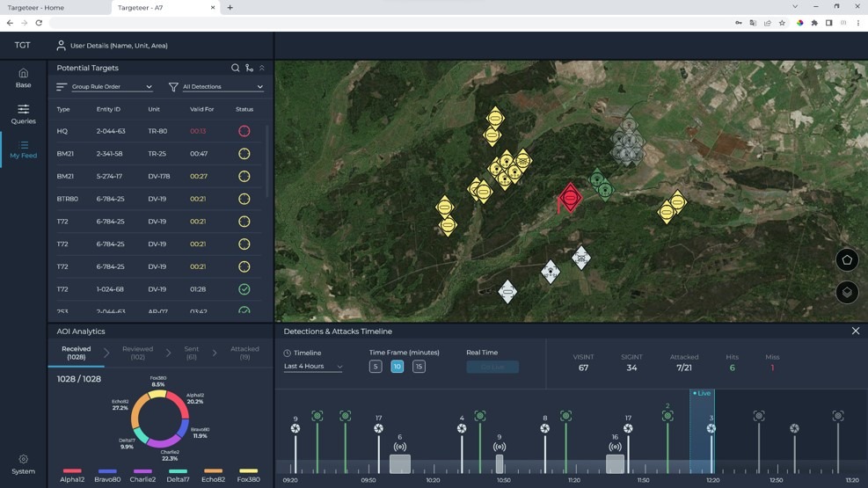
Task: Expand the Last 4 Hours timeline dropdown
Action: [313, 367]
